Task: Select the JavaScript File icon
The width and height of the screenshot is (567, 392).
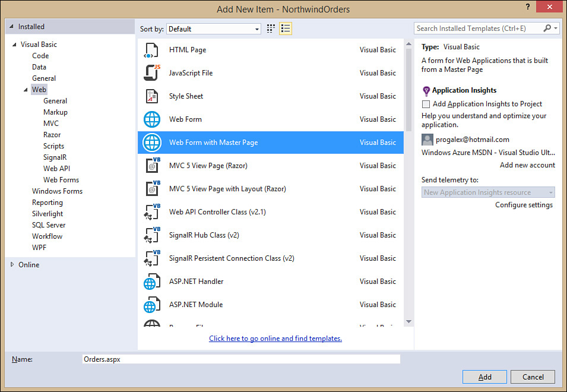Action: tap(152, 73)
